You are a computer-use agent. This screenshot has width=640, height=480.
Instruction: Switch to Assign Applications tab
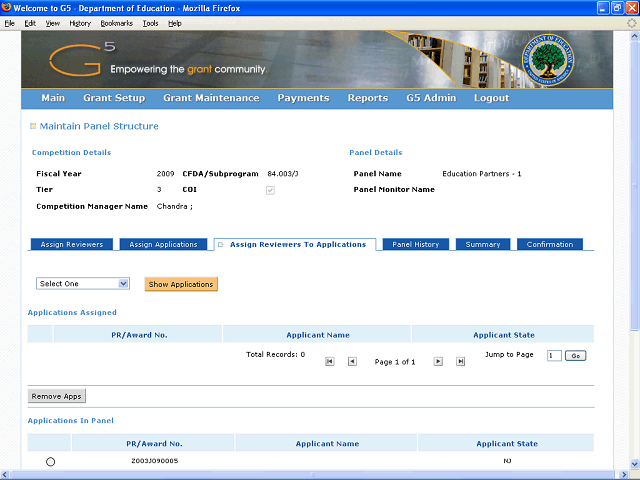tap(163, 244)
